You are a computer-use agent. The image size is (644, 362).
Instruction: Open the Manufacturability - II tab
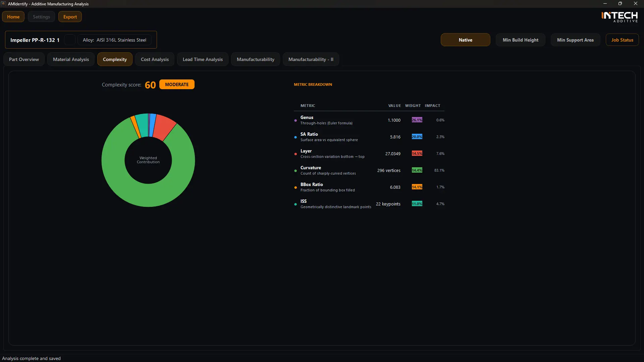point(311,59)
